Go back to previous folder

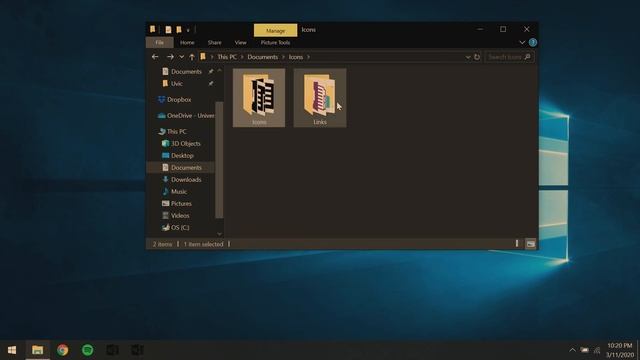(155, 57)
